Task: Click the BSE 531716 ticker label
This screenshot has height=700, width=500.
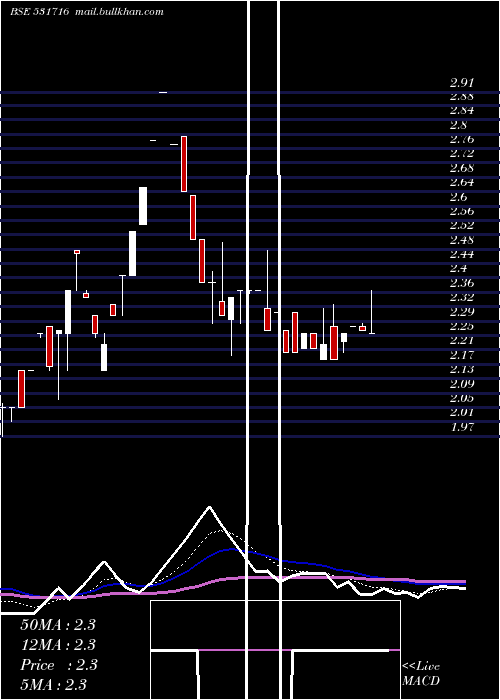Action: click(39, 12)
